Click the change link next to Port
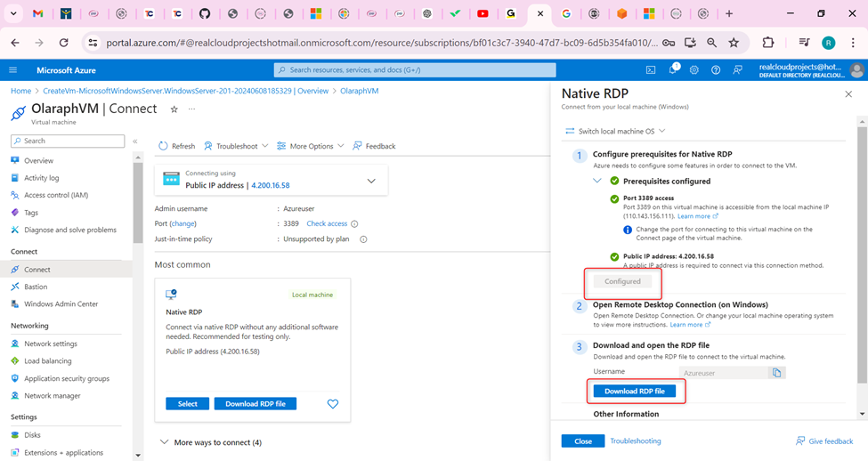Screen dimensions: 868x461 pos(183,223)
